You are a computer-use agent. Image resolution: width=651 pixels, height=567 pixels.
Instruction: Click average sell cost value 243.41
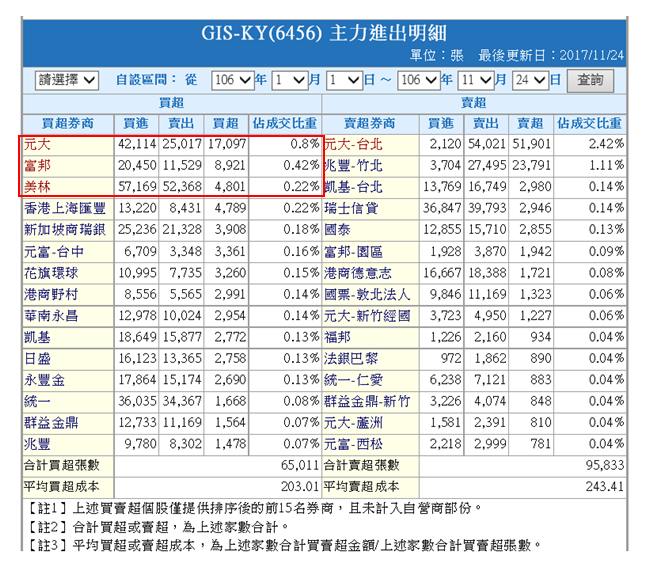(x=605, y=486)
